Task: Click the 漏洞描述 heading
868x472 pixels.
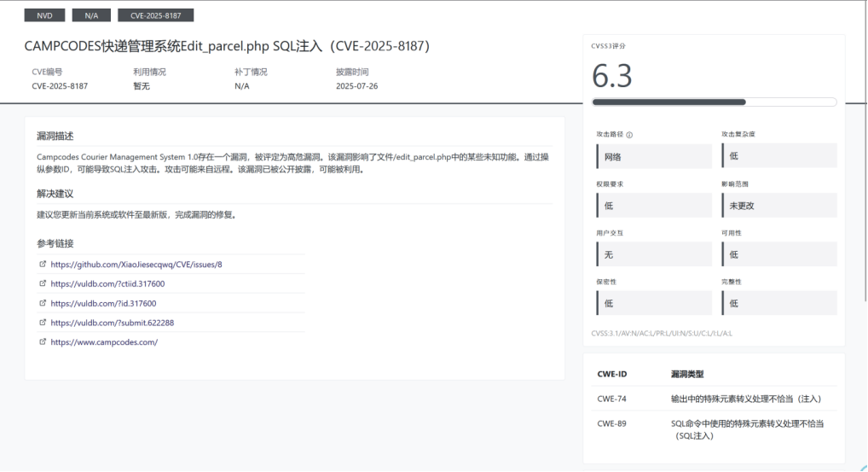Action: (x=55, y=136)
